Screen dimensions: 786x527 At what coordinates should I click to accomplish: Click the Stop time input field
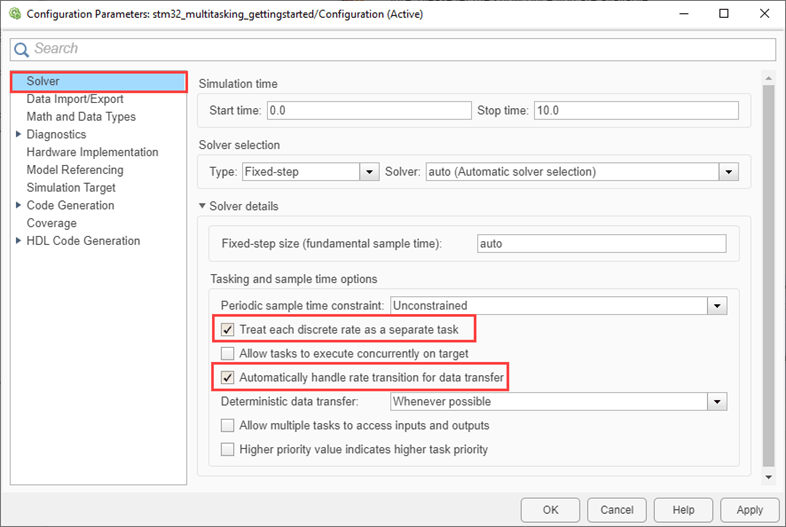pyautogui.click(x=635, y=110)
